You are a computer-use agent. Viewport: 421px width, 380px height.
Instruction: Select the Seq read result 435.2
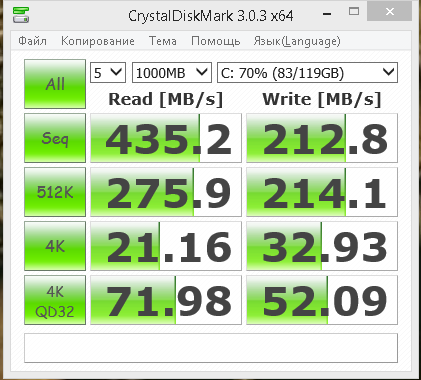166,138
